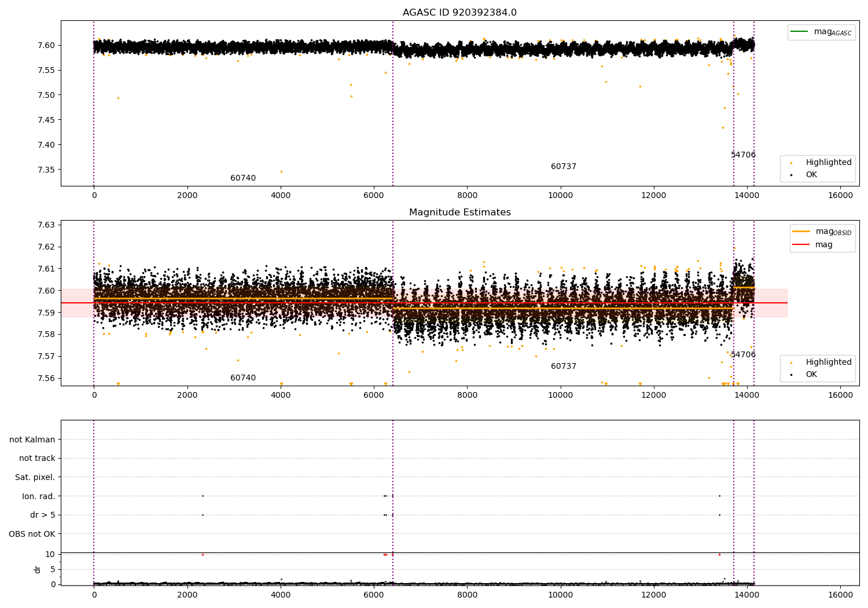Click the '7.45' y-axis tick label
Viewport: 868px width, 608px height.
point(46,120)
